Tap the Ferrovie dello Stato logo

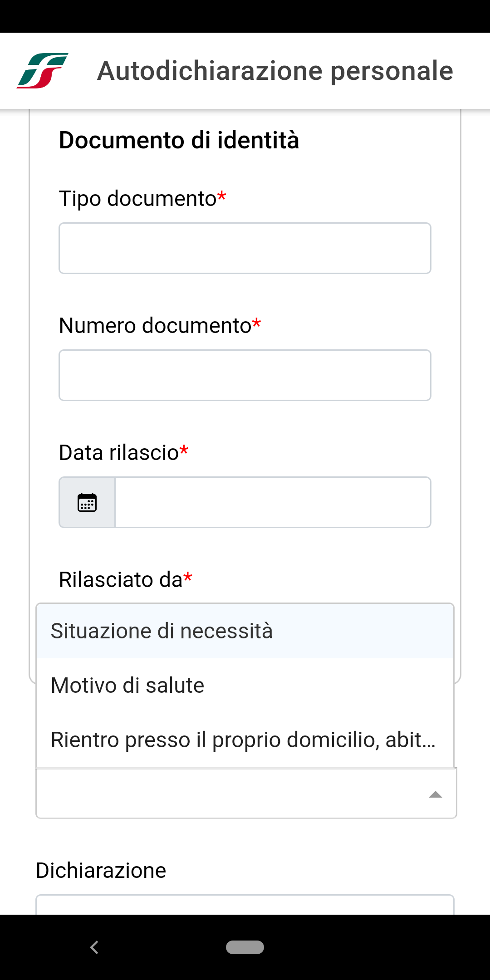click(42, 71)
